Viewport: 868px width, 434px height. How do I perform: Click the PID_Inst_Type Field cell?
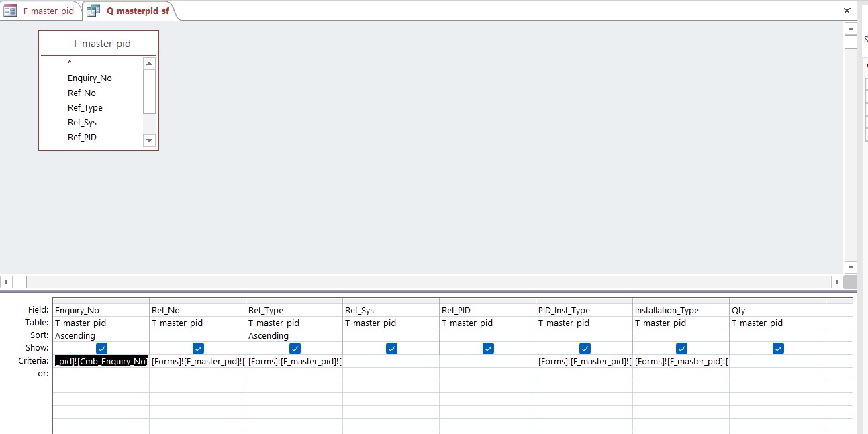[585, 310]
